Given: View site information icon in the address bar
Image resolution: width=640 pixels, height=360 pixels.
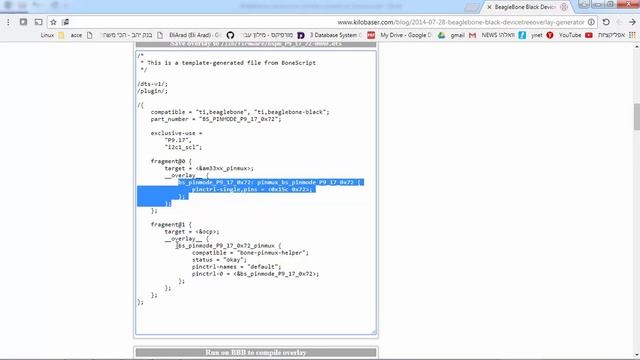Looking at the screenshot, I should [591, 22].
